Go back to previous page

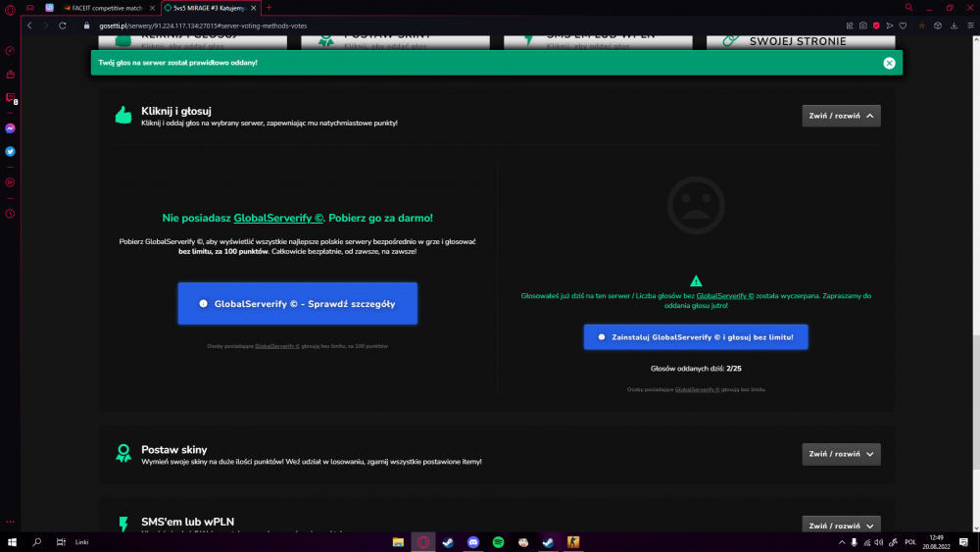click(29, 25)
